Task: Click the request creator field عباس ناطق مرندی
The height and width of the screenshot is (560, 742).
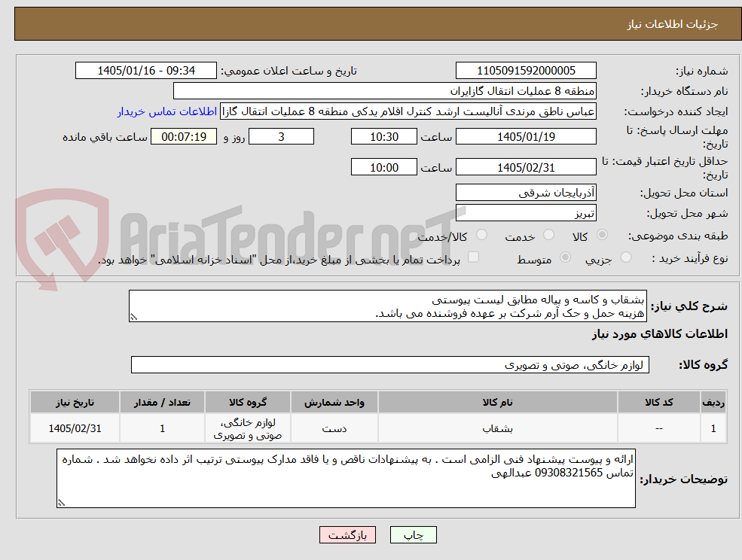Action: click(408, 111)
